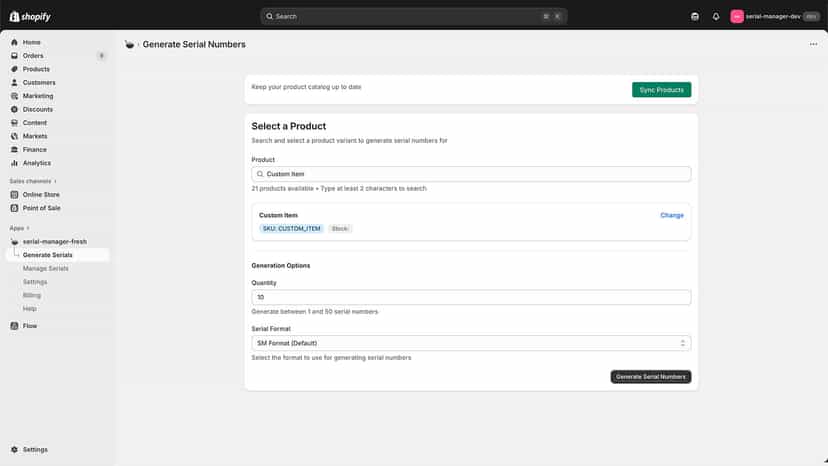Click the Change link for Custom Item
The image size is (828, 466).
(x=672, y=216)
